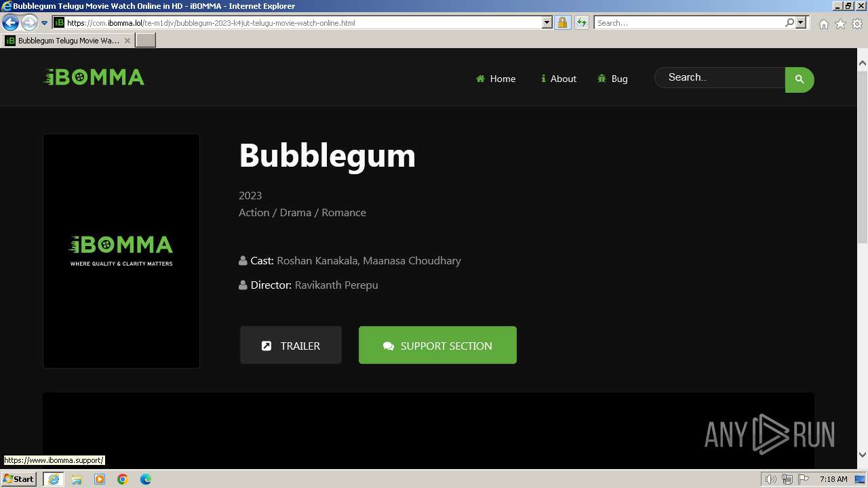Expand the recent pages dropdown arrow
The image size is (868, 488).
tap(44, 23)
